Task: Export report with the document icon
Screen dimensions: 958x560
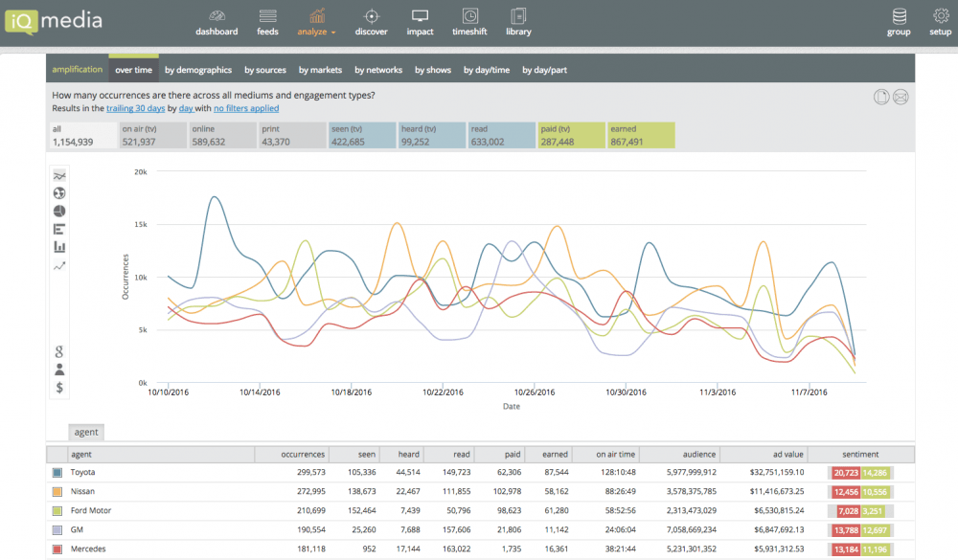Action: click(x=882, y=97)
